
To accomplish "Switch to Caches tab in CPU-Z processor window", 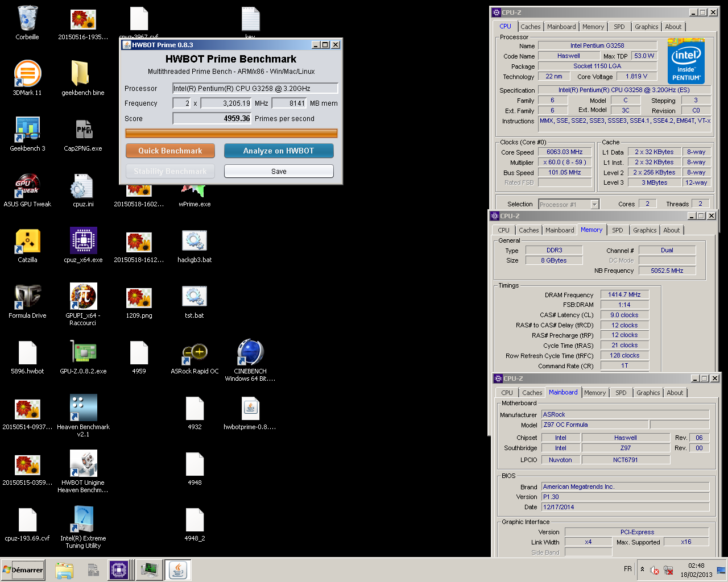I will [x=531, y=27].
